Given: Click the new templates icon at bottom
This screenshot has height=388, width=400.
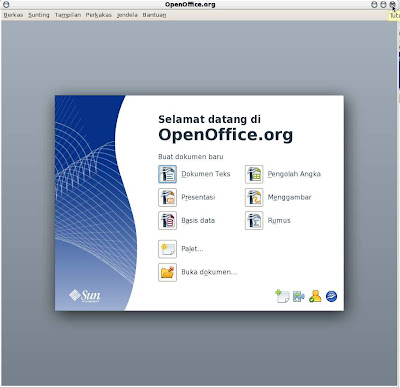Looking at the screenshot, I should point(282,296).
